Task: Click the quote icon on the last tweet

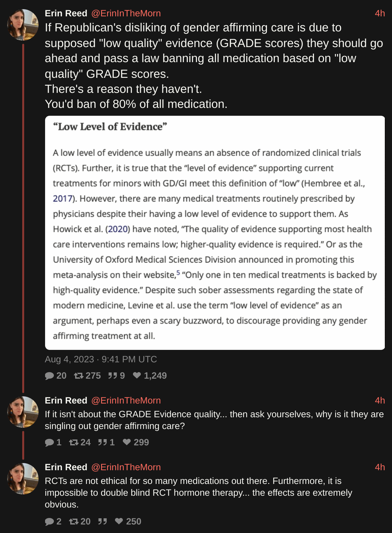Action: [103, 522]
